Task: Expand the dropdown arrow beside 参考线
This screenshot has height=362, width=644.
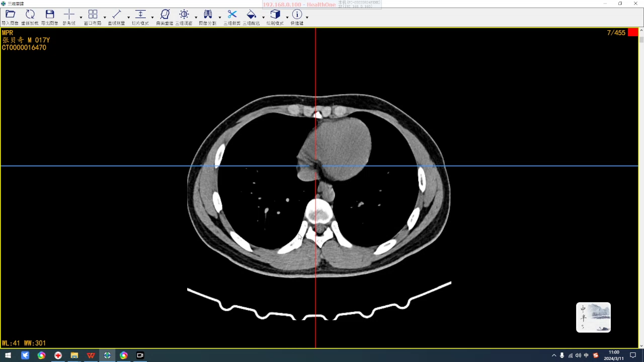Action: click(x=81, y=17)
